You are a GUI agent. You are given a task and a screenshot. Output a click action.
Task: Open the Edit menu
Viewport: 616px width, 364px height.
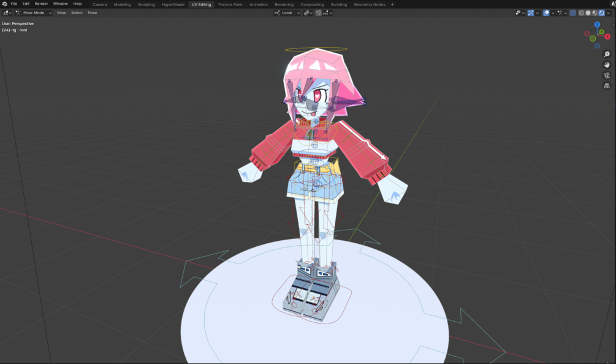[x=26, y=4]
